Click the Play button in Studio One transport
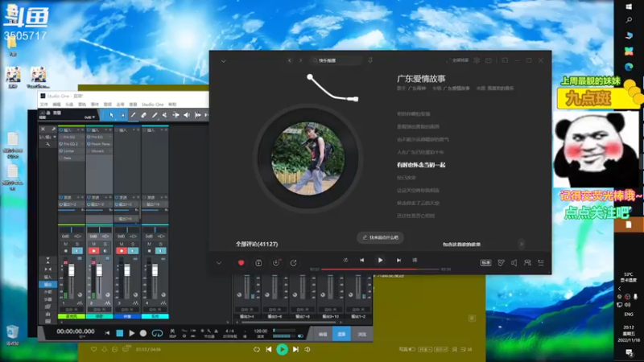The height and width of the screenshot is (362, 644). pyautogui.click(x=131, y=333)
